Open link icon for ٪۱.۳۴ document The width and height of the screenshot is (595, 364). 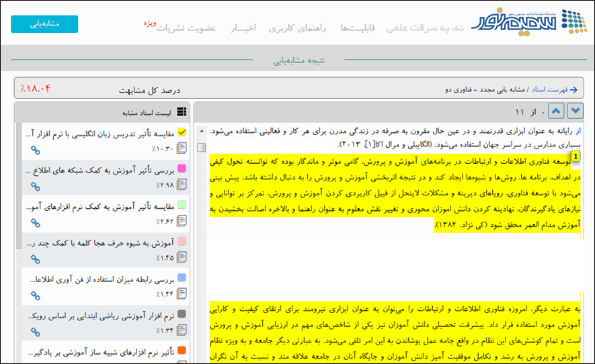(35, 332)
